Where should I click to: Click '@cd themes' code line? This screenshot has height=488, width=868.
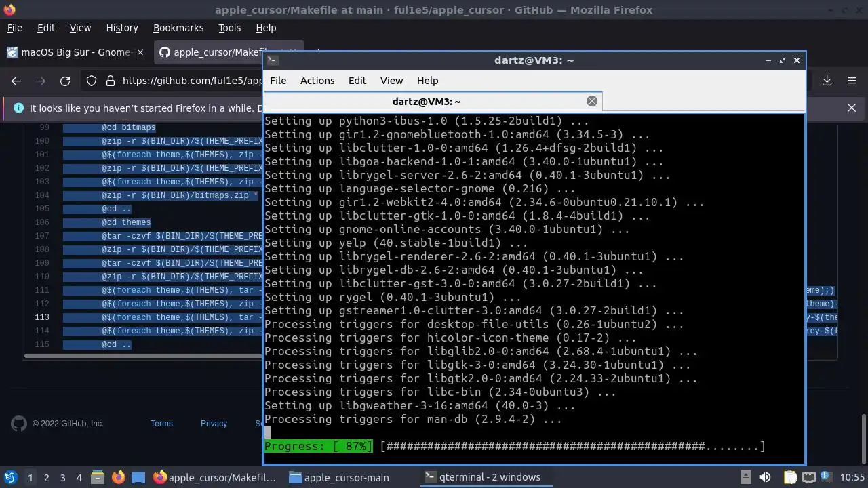126,222
